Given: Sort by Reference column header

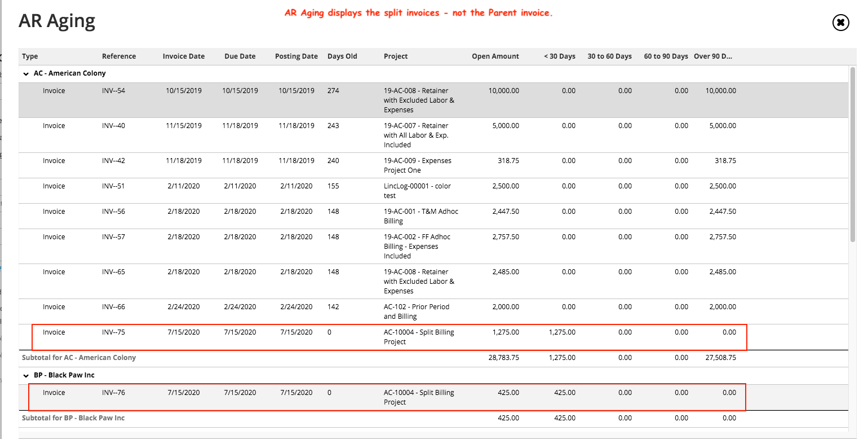Looking at the screenshot, I should click(119, 56).
